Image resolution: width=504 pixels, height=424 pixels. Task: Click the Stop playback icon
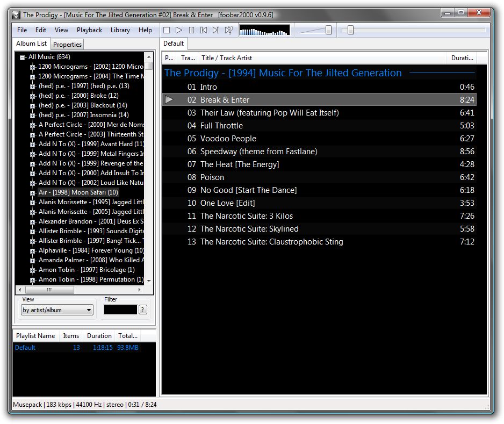click(x=167, y=31)
